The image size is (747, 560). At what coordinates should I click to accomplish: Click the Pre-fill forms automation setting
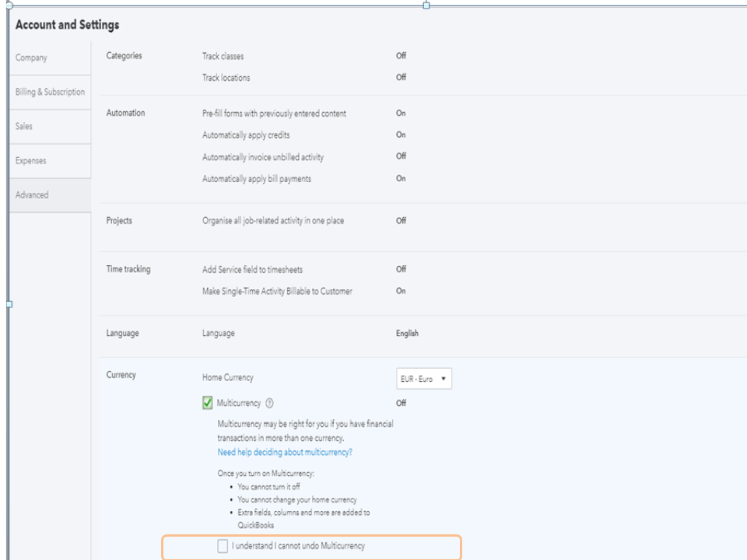point(274,114)
